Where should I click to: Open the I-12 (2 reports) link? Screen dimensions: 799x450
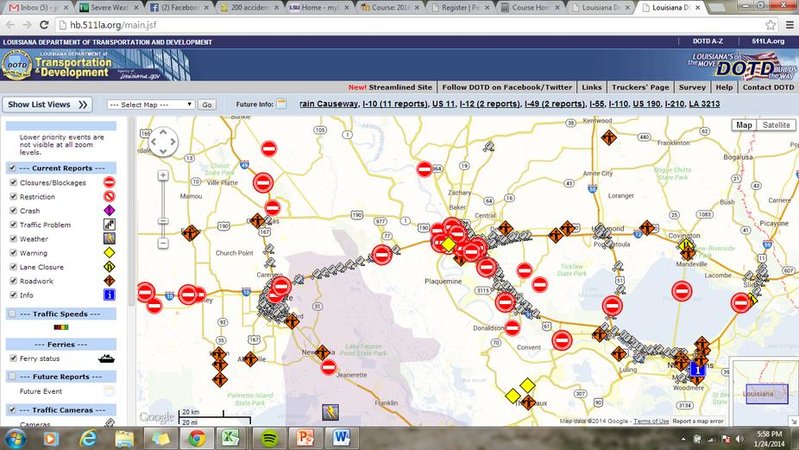490,104
